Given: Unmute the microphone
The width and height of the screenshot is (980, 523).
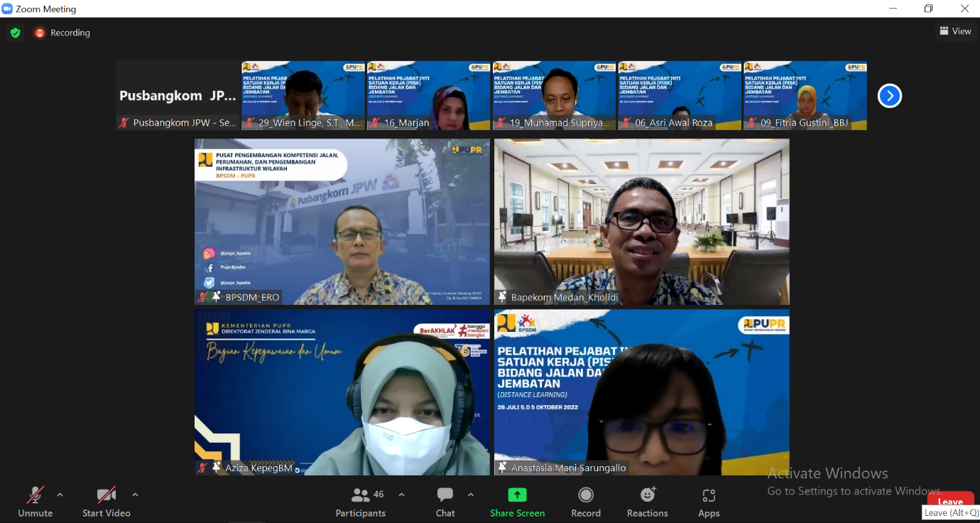Looking at the screenshot, I should (35, 501).
